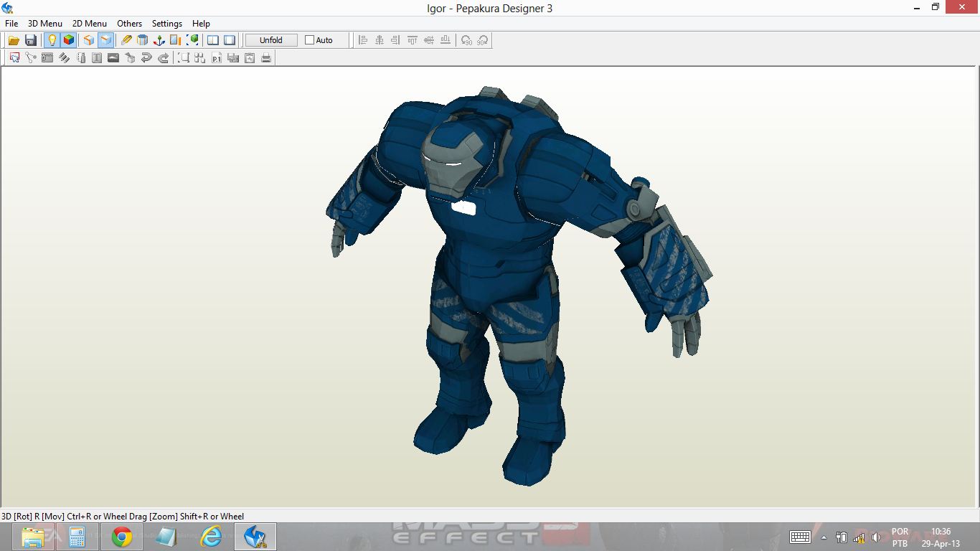Click the four squares arrange icon
The width and height of the screenshot is (980, 551).
(x=200, y=57)
